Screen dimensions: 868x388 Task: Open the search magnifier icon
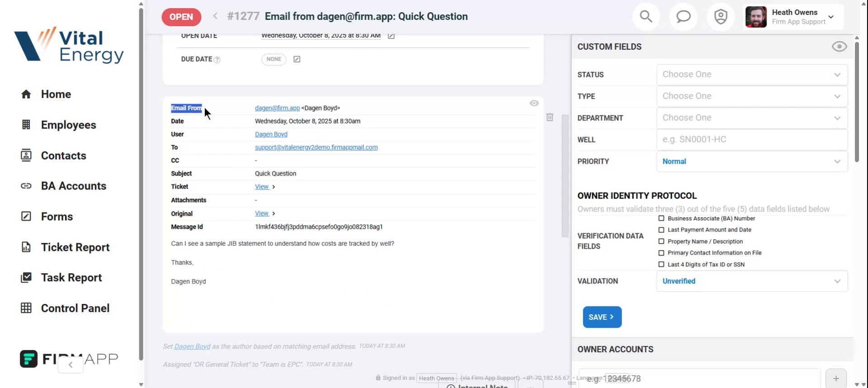coord(646,17)
